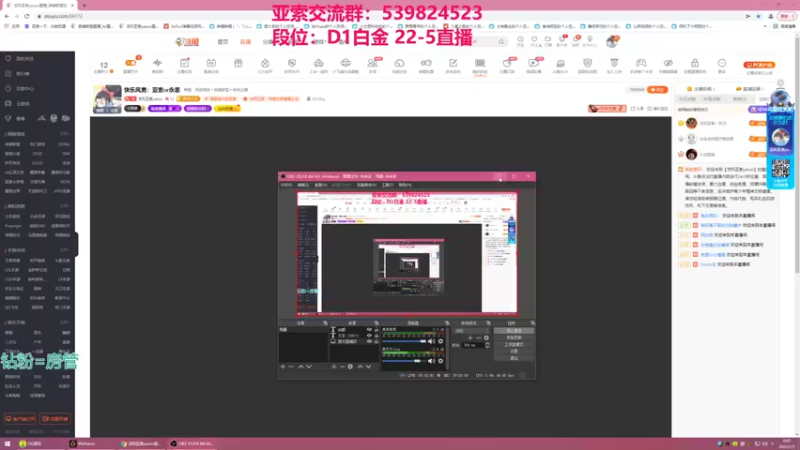Expand the 手游休闲 category list in Douyu sidebar
Viewport: 800px width, 450px height.
click(64, 251)
